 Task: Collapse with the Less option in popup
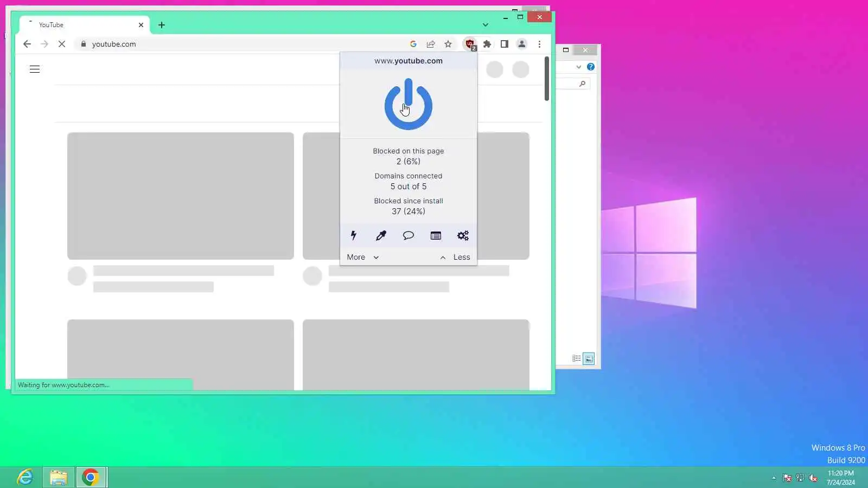455,257
